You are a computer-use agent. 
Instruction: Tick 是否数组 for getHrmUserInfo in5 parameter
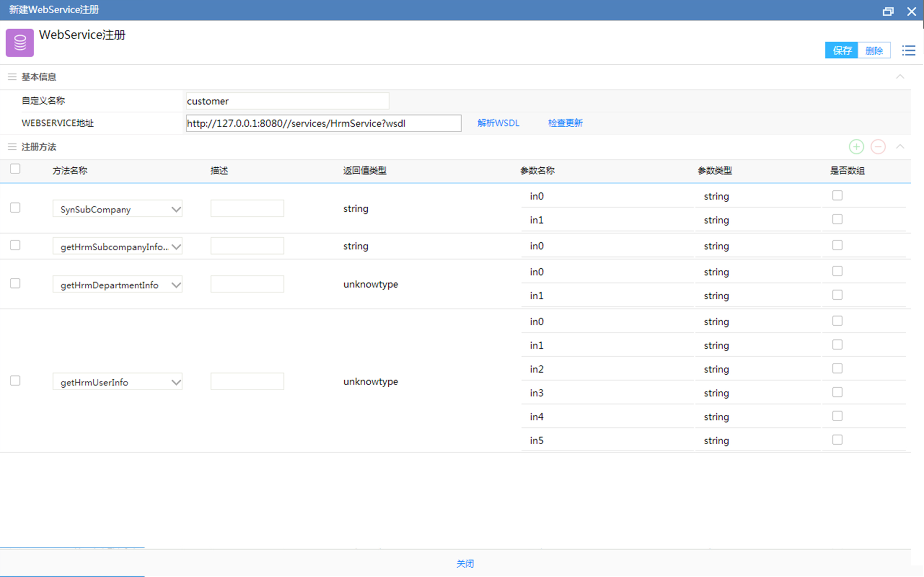(837, 440)
